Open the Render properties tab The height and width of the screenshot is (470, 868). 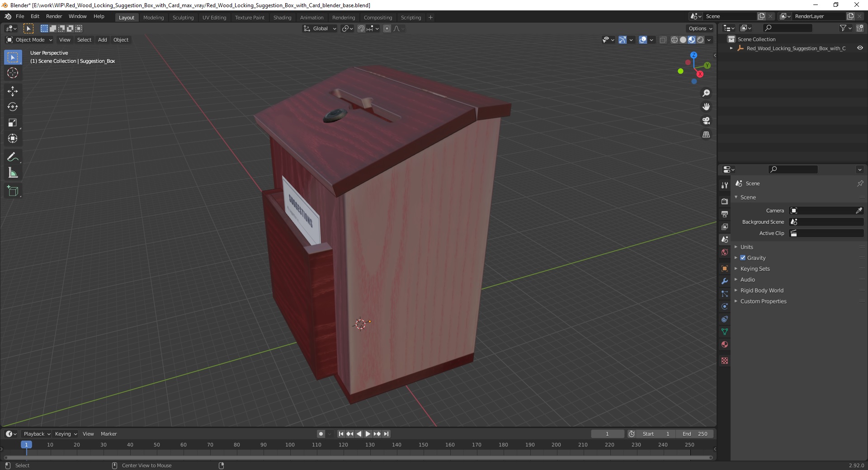click(x=725, y=201)
